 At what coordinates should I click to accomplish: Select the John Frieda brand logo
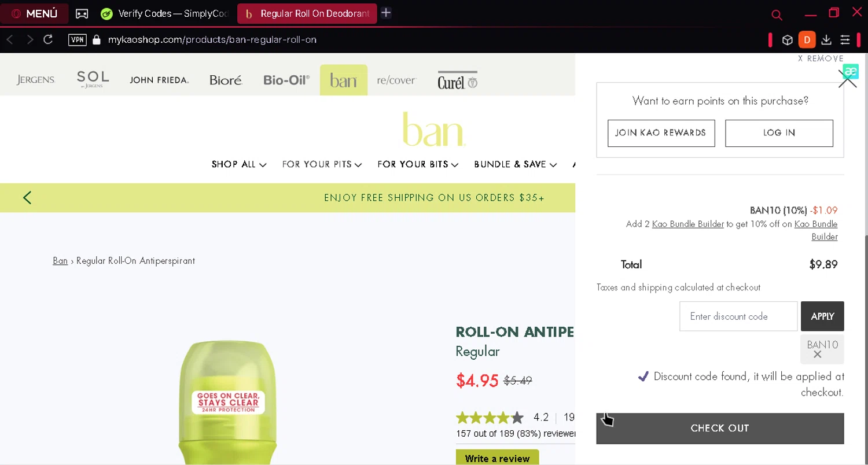coord(159,80)
